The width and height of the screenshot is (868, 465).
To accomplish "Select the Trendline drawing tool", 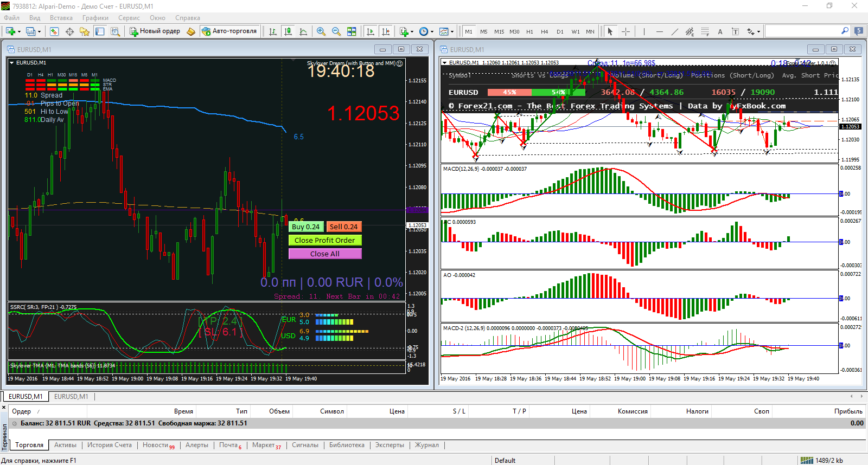I will click(674, 31).
